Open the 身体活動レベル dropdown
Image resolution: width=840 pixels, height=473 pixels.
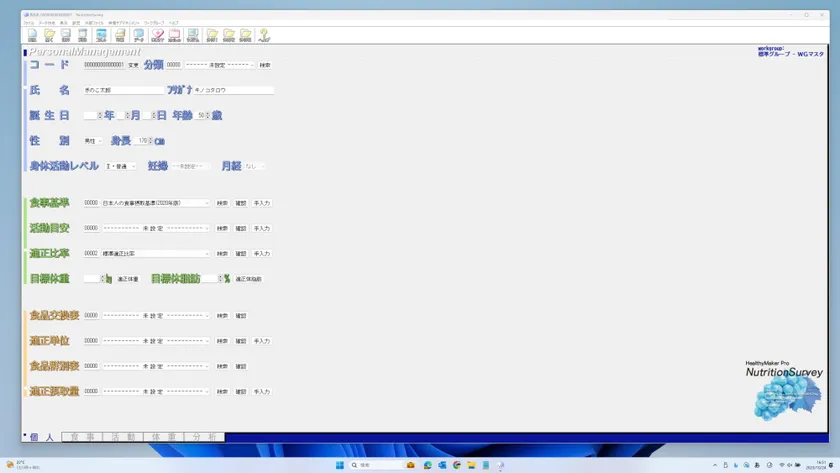point(121,166)
